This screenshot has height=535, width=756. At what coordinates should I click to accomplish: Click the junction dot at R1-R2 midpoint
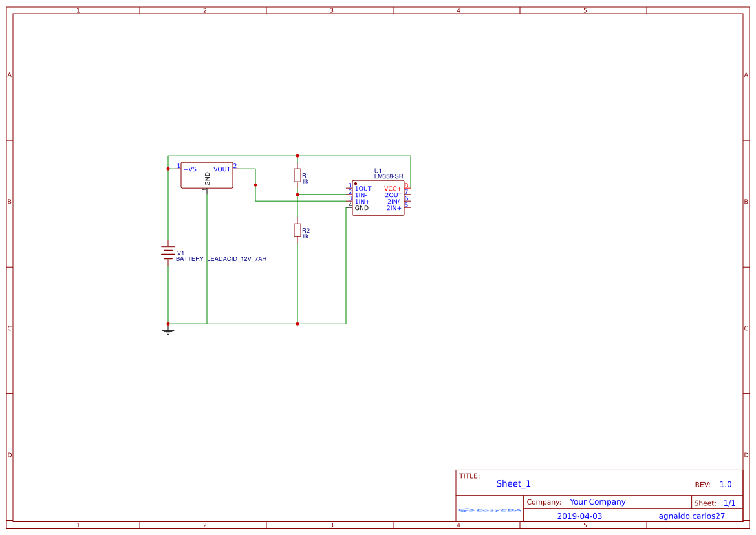pyautogui.click(x=297, y=194)
